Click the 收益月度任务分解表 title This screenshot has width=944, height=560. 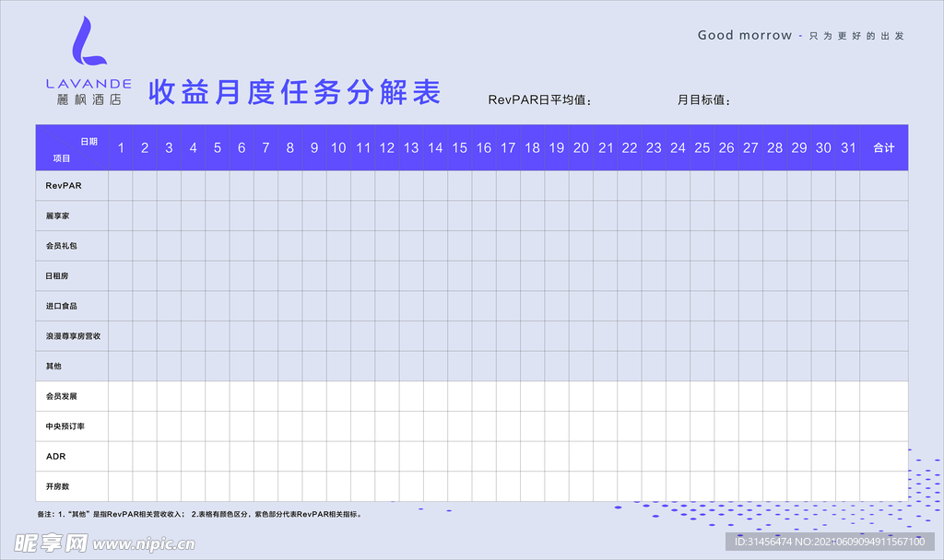coord(295,92)
